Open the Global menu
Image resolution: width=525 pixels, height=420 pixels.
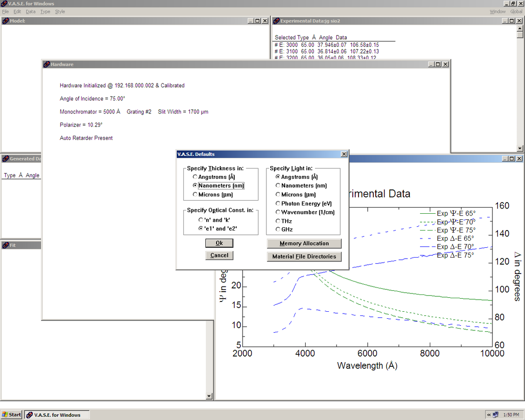pyautogui.click(x=516, y=11)
